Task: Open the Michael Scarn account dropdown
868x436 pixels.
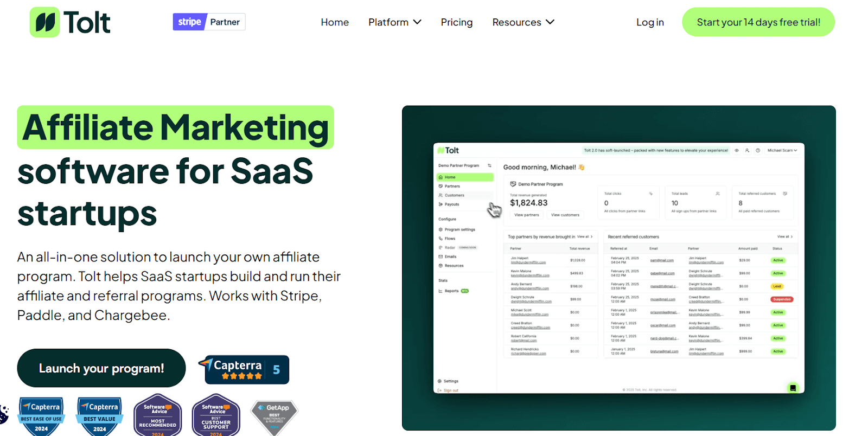Action: tap(782, 150)
